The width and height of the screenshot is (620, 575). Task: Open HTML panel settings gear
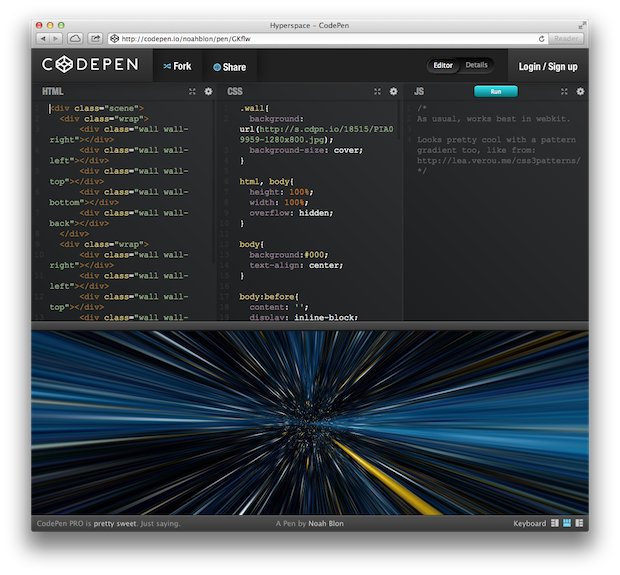click(x=208, y=91)
